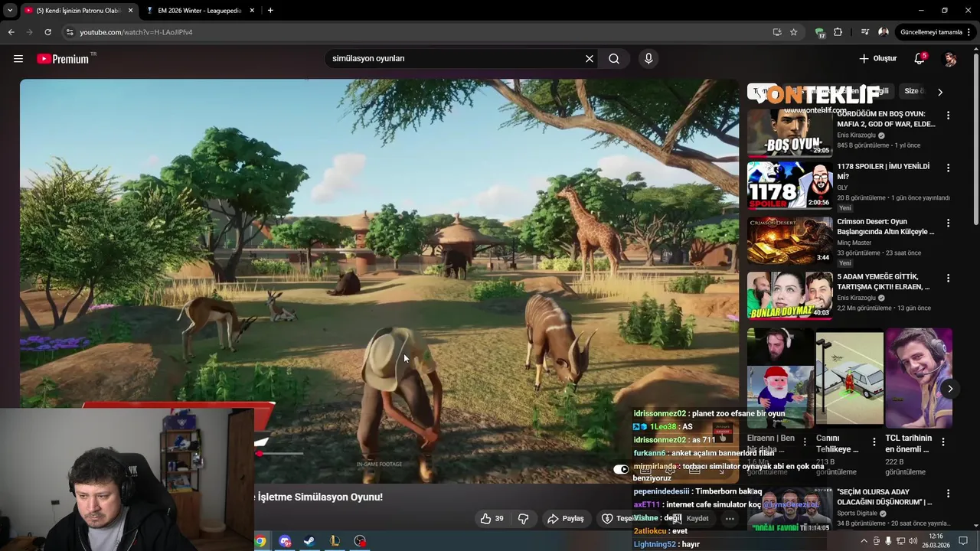This screenshot has height=551, width=980.
Task: Clear the search box with the X
Action: (x=590, y=59)
